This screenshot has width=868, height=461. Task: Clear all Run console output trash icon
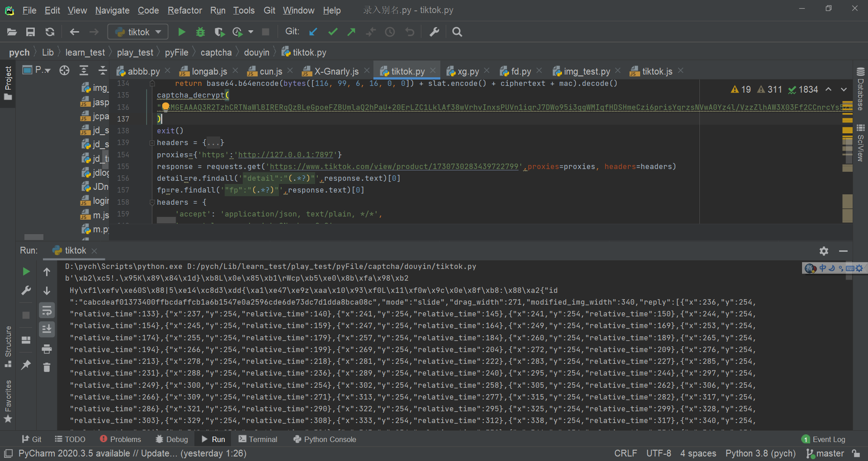point(47,367)
